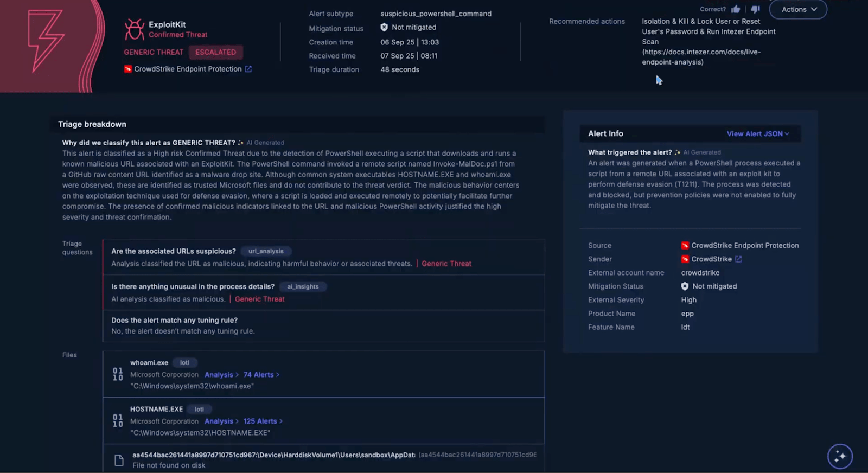Open the Actions dropdown menu
The height and width of the screenshot is (473, 868).
point(798,10)
